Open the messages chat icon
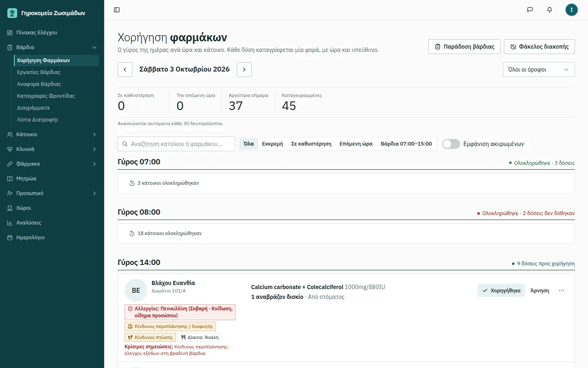 coord(530,10)
